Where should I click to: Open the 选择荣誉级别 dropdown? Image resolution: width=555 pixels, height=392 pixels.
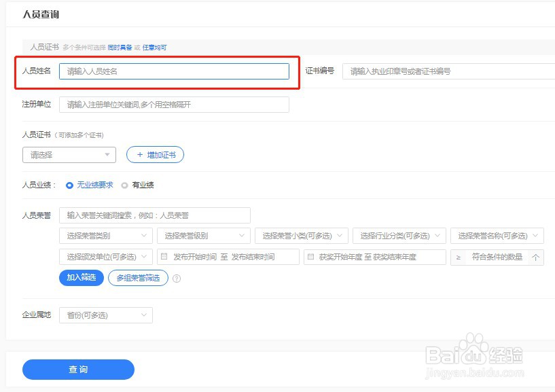[x=204, y=236]
